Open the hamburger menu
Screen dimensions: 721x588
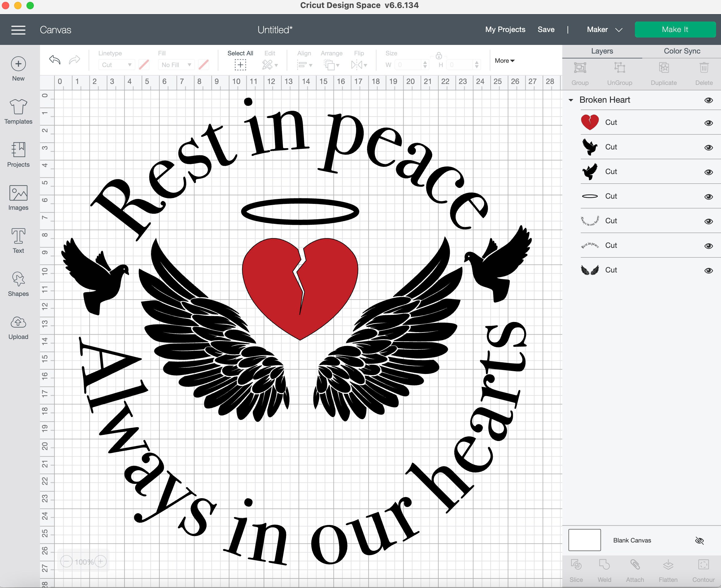tap(18, 30)
